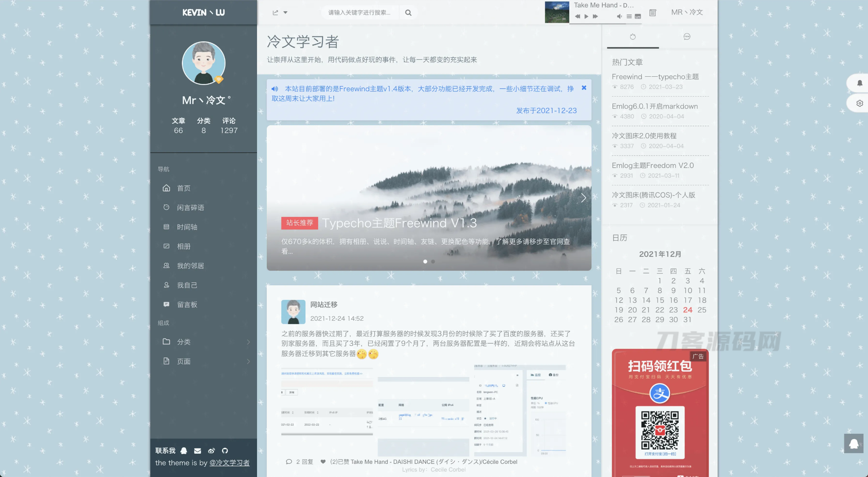Open the 相册 photo album section
This screenshot has width=868, height=477.
point(184,246)
